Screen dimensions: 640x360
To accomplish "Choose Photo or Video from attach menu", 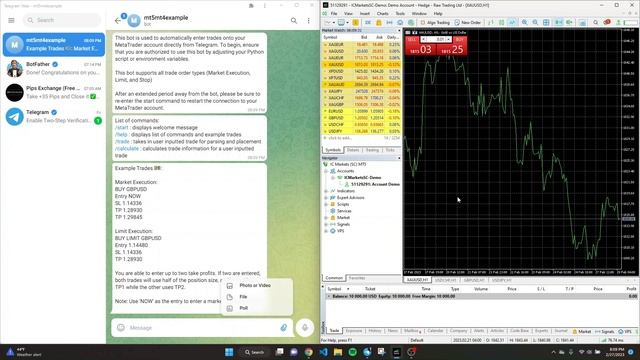I will 256,285.
